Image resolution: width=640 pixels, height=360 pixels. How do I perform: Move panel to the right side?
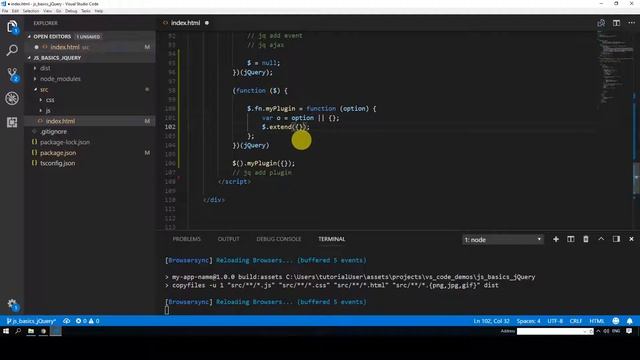pyautogui.click(x=616, y=239)
